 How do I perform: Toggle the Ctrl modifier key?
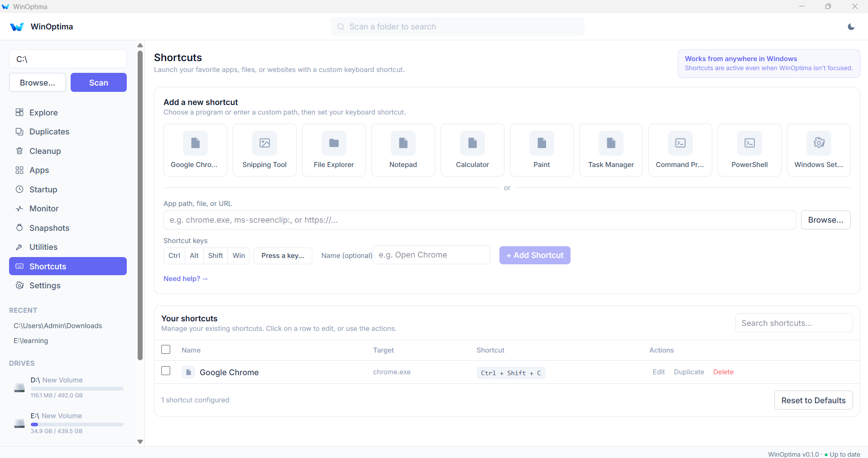tap(174, 256)
